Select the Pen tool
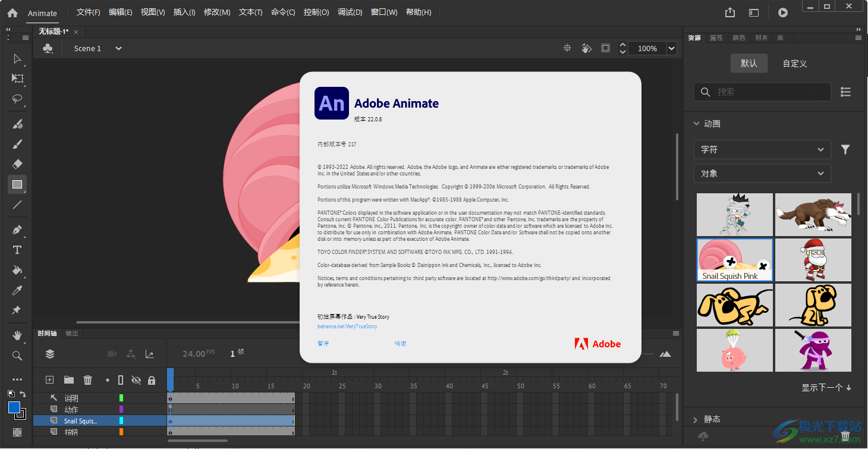Image resolution: width=868 pixels, height=449 pixels. coord(17,230)
